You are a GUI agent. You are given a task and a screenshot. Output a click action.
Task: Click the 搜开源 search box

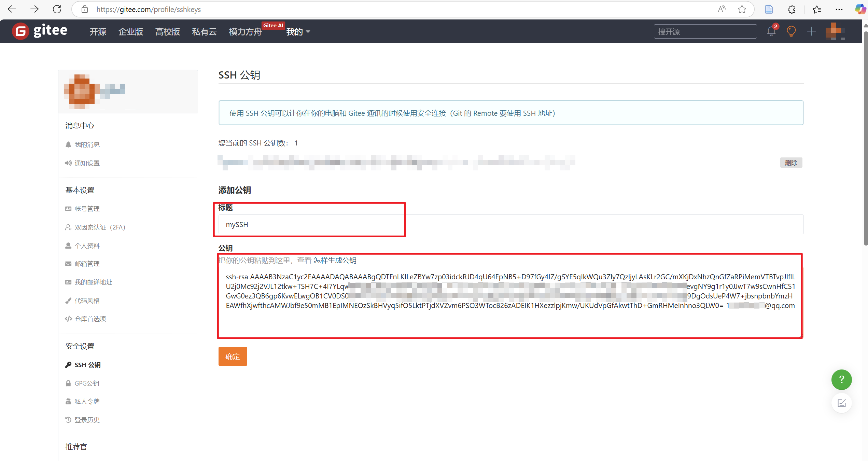tap(705, 32)
